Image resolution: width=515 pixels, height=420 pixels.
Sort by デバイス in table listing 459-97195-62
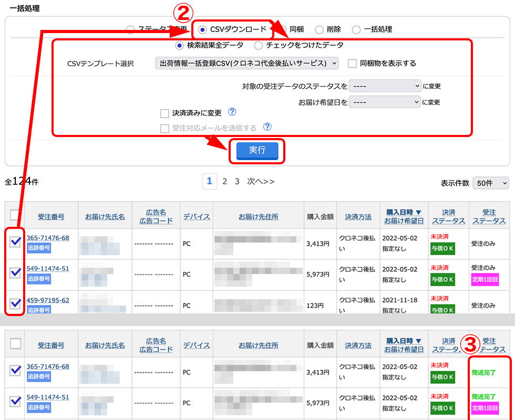[x=197, y=217]
